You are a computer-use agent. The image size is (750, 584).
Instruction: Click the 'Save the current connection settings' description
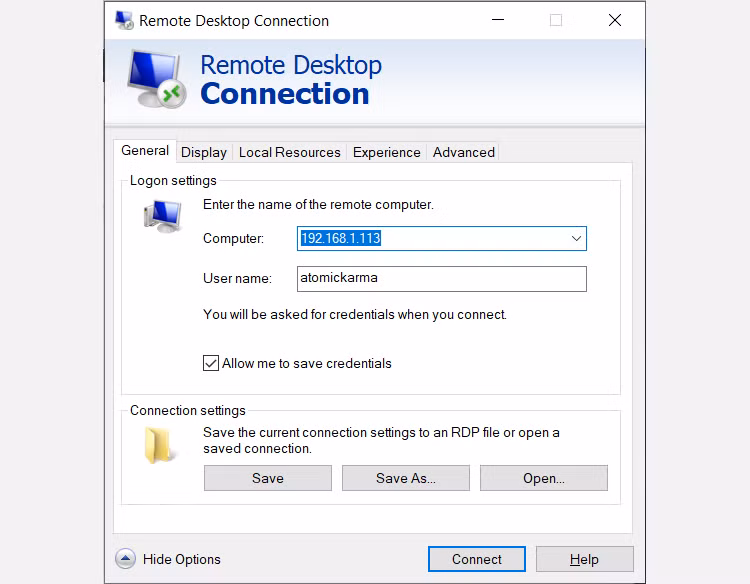click(x=381, y=440)
